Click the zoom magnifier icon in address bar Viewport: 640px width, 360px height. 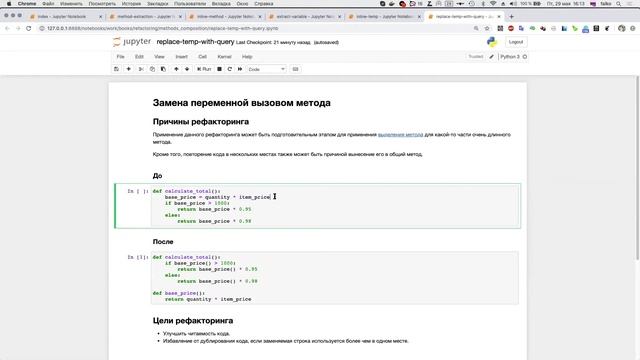(476, 29)
